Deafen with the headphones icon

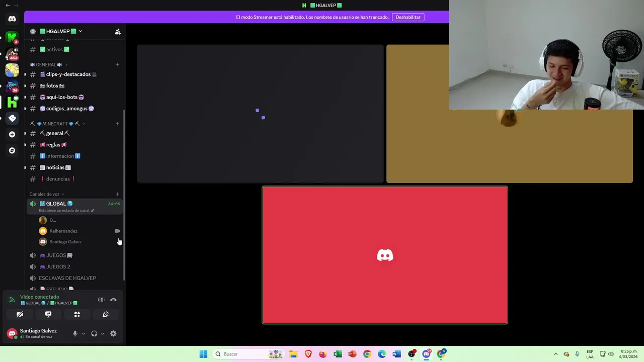pos(94,333)
